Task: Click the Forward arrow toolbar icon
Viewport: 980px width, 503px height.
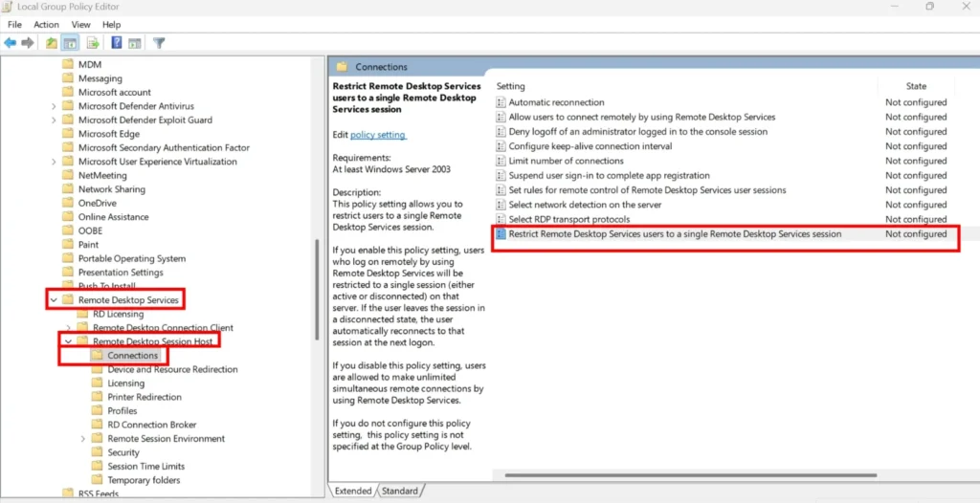Action: 26,43
